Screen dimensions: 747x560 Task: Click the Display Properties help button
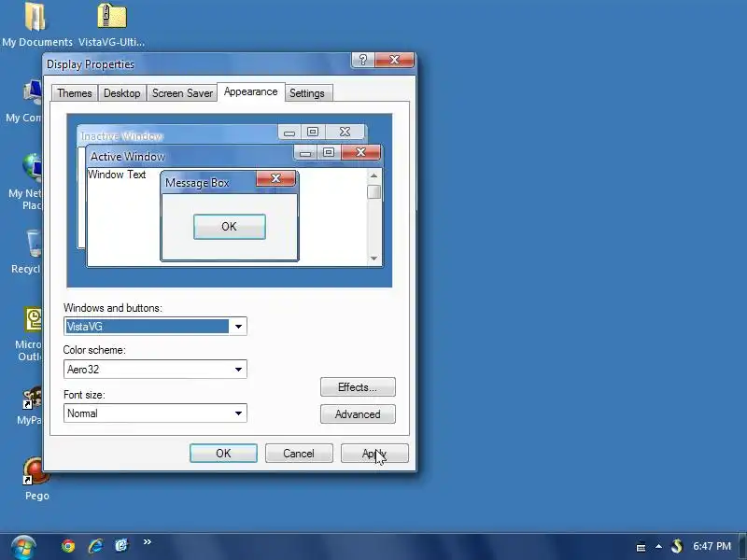tap(363, 60)
